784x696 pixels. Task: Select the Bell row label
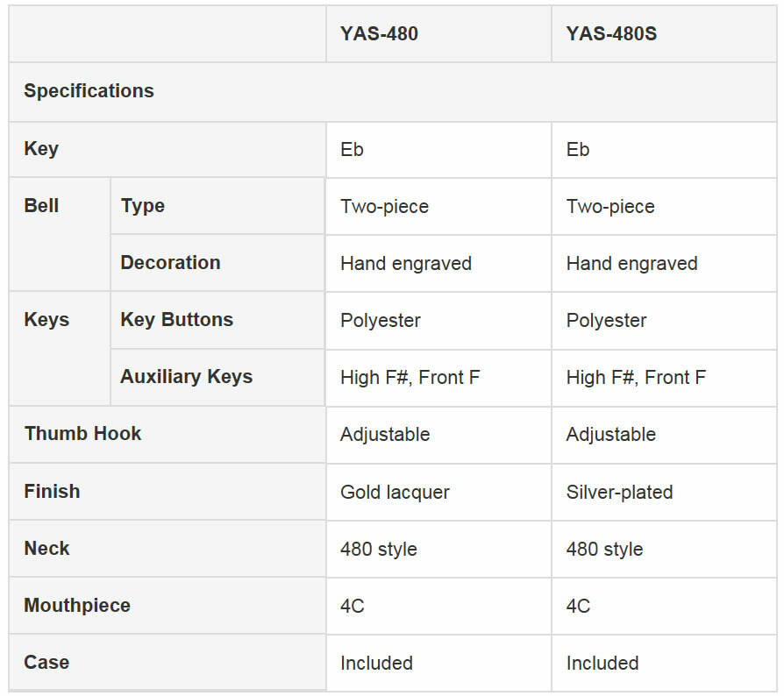[41, 206]
